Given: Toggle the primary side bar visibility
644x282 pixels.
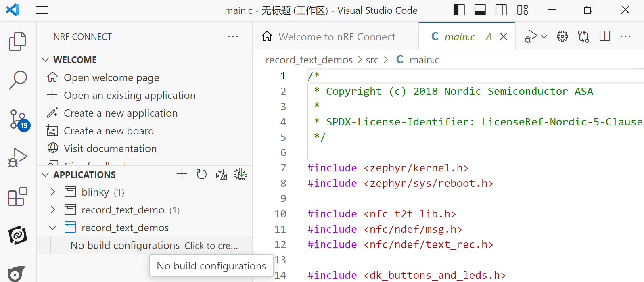Looking at the screenshot, I should click(459, 10).
